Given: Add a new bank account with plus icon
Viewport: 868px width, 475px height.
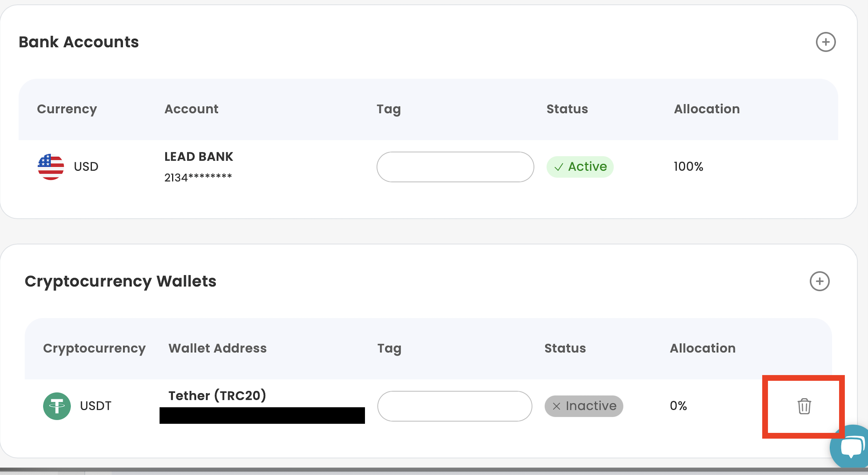Looking at the screenshot, I should tap(825, 42).
